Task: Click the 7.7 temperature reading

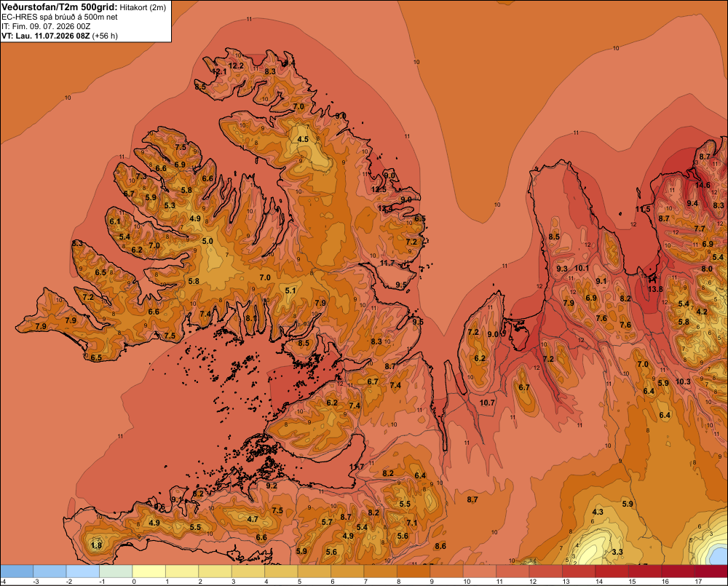Action: click(700, 229)
